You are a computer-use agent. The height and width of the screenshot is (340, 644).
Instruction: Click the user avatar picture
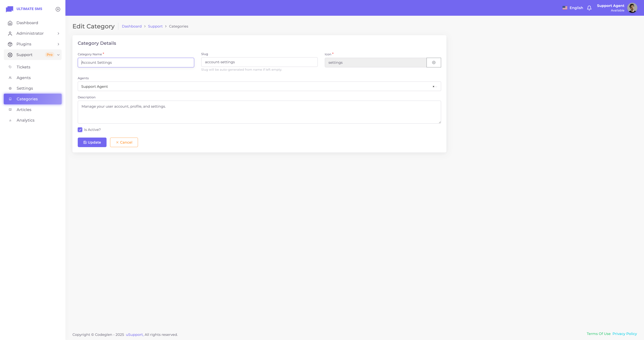[x=632, y=8]
